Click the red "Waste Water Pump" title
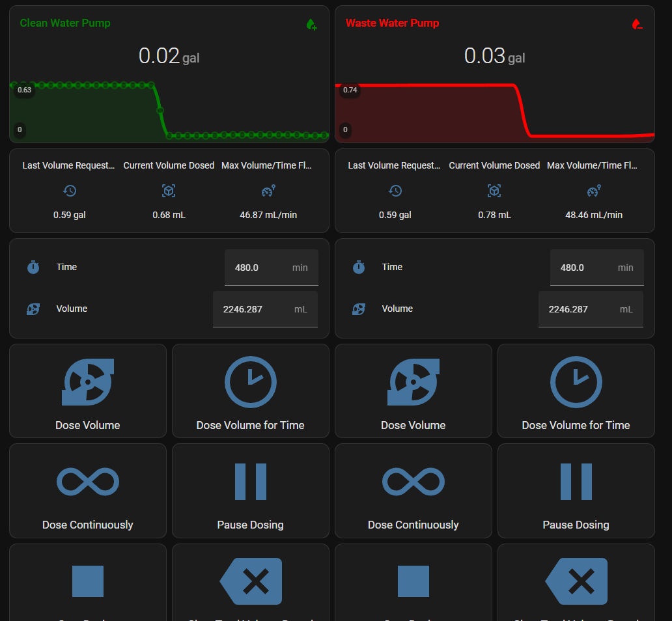This screenshot has height=621, width=672. [392, 23]
